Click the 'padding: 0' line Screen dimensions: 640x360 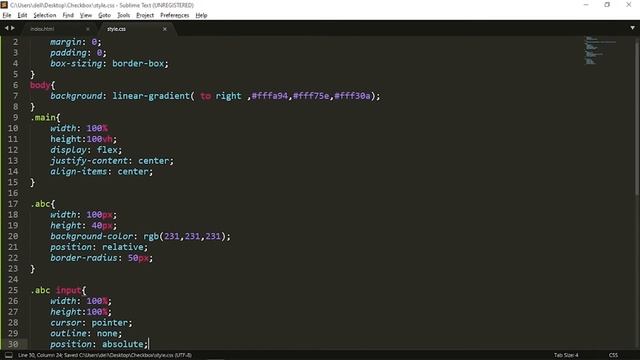78,53
